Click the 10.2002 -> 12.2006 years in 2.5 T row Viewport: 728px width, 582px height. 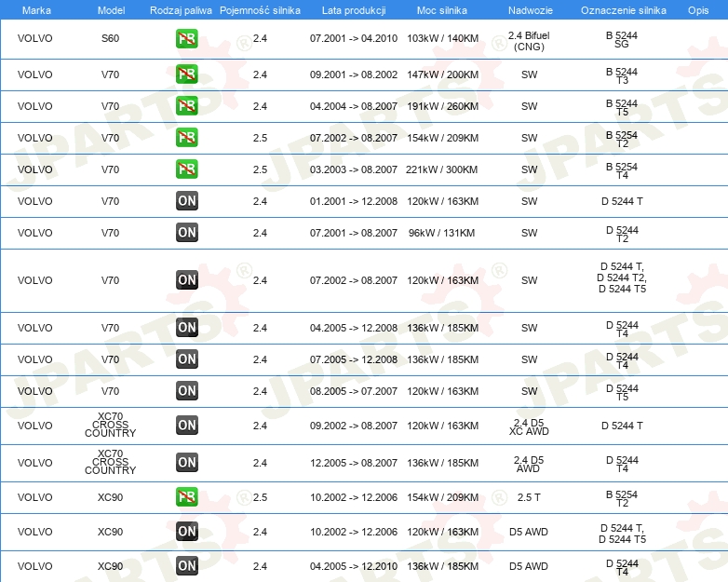pos(354,497)
